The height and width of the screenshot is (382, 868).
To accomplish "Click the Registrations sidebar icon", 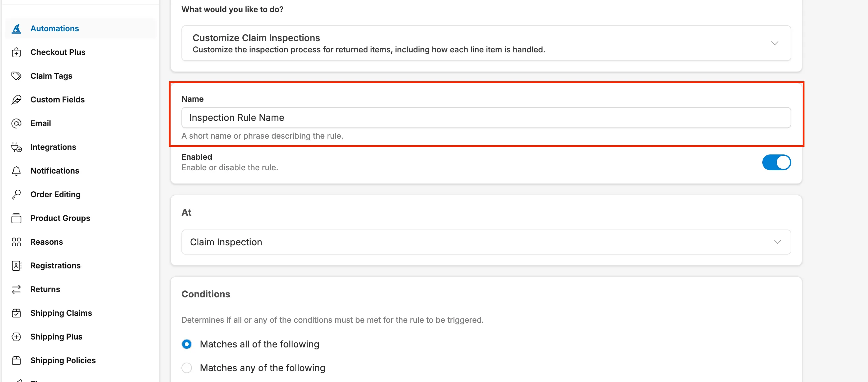I will point(16,265).
